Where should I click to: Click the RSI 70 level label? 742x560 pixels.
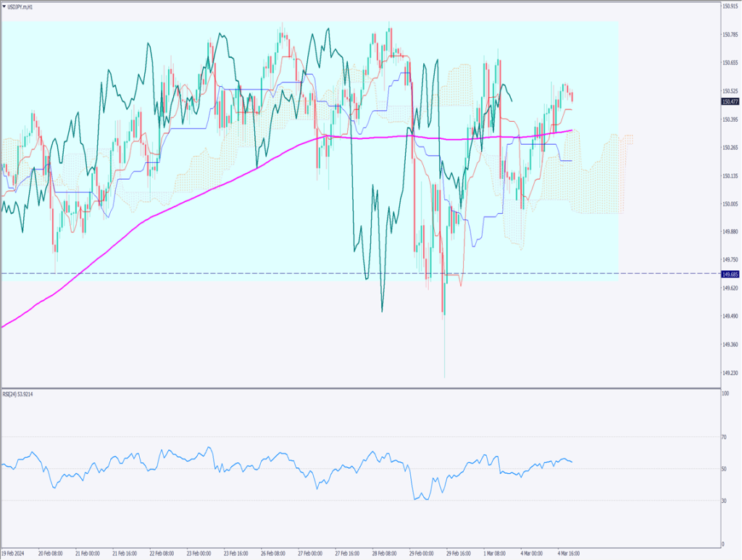[x=725, y=438]
